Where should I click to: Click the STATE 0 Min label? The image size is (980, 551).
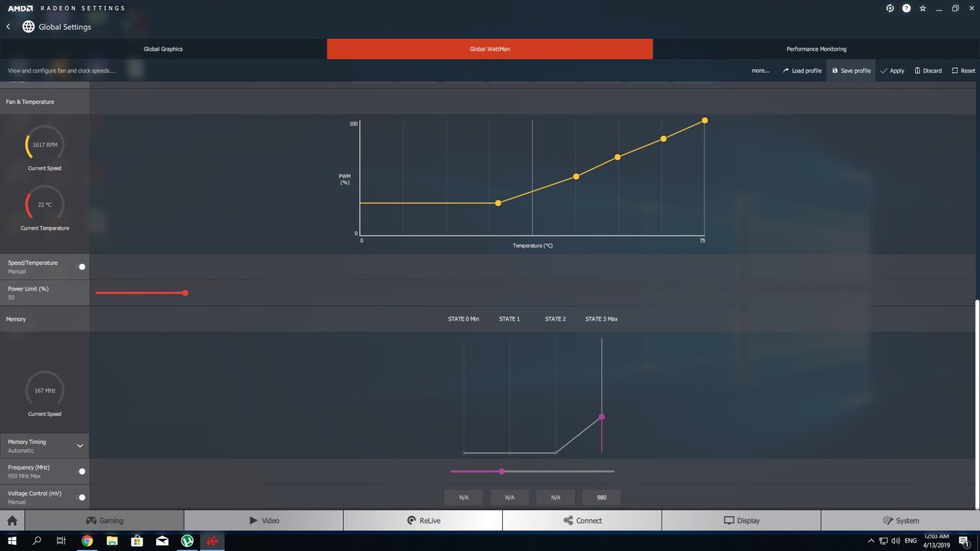coord(464,319)
